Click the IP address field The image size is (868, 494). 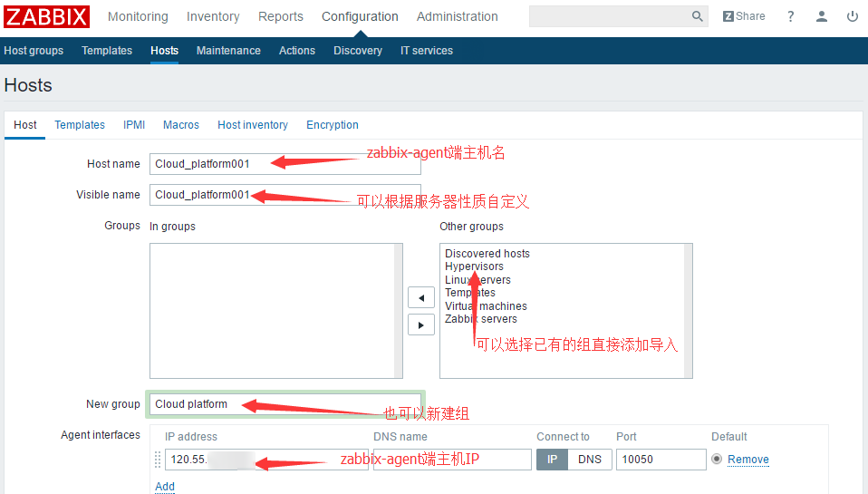click(266, 460)
